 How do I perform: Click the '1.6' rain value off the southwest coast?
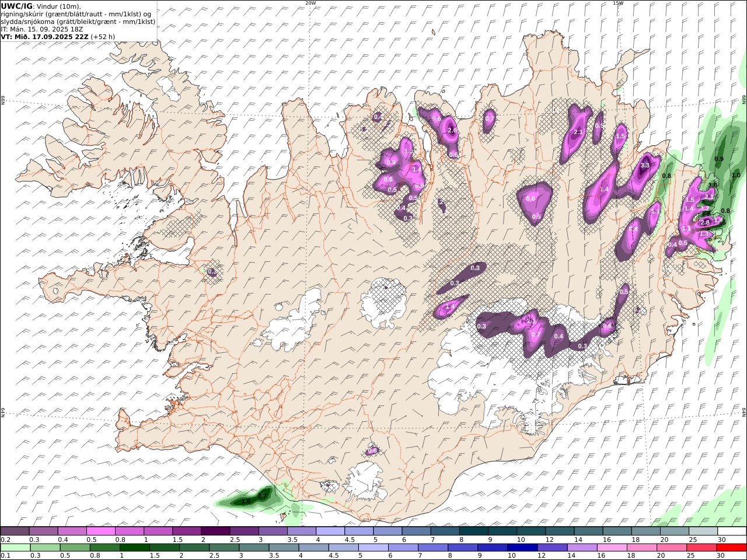coord(246,501)
